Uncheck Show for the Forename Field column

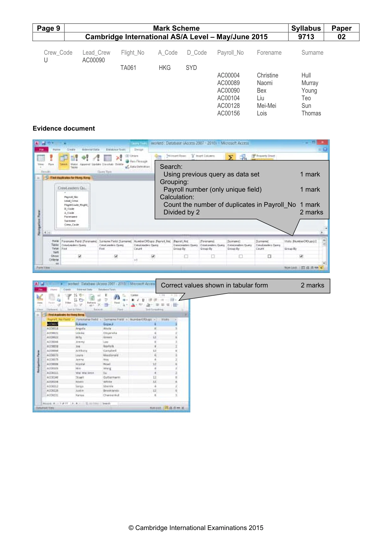coord(80,256)
